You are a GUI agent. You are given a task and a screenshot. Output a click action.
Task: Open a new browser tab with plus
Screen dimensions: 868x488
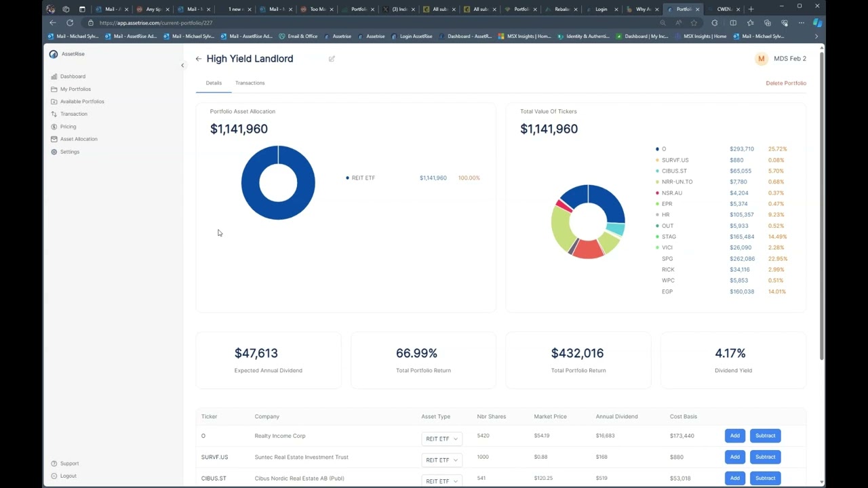[751, 9]
